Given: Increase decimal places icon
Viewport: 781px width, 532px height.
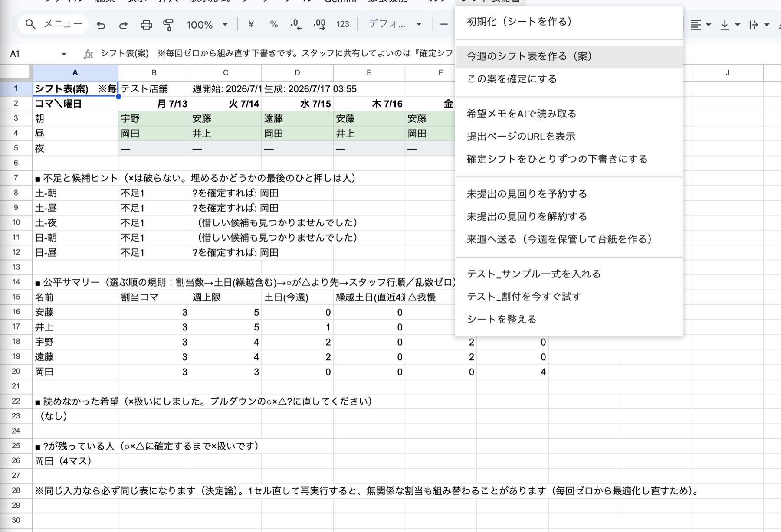Looking at the screenshot, I should [x=319, y=25].
